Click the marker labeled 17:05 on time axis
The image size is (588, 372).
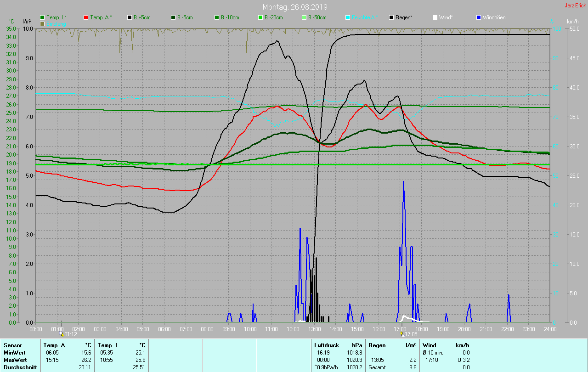click(403, 334)
